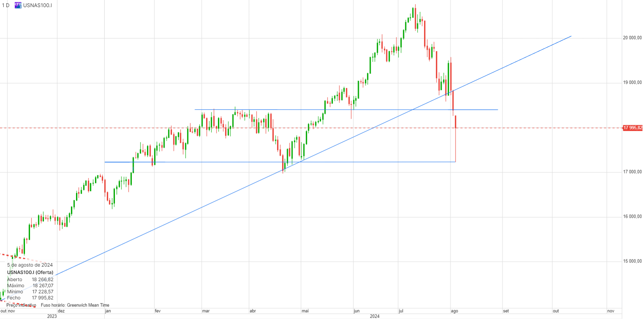This screenshot has height=319, width=644.
Task: Click the 15 000,00 price axis label
Action: 632,261
